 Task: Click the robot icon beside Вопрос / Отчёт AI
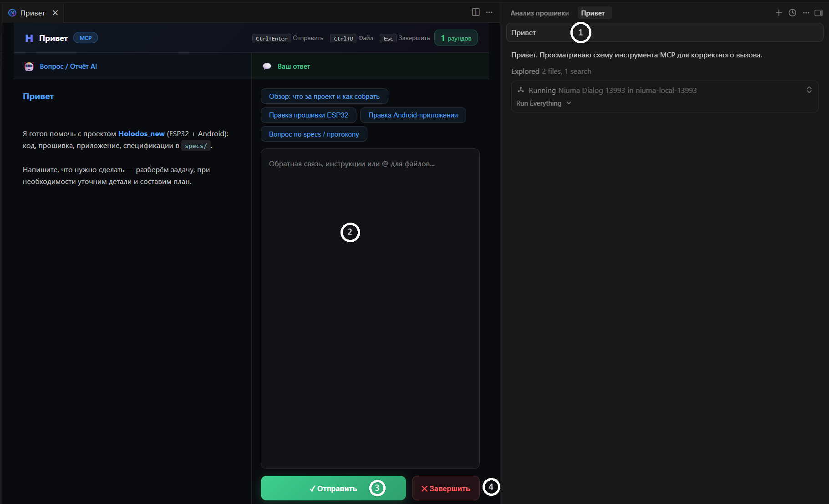pos(29,66)
